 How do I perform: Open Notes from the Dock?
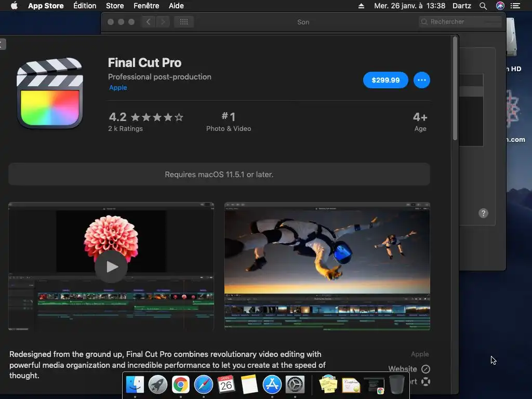click(x=249, y=384)
